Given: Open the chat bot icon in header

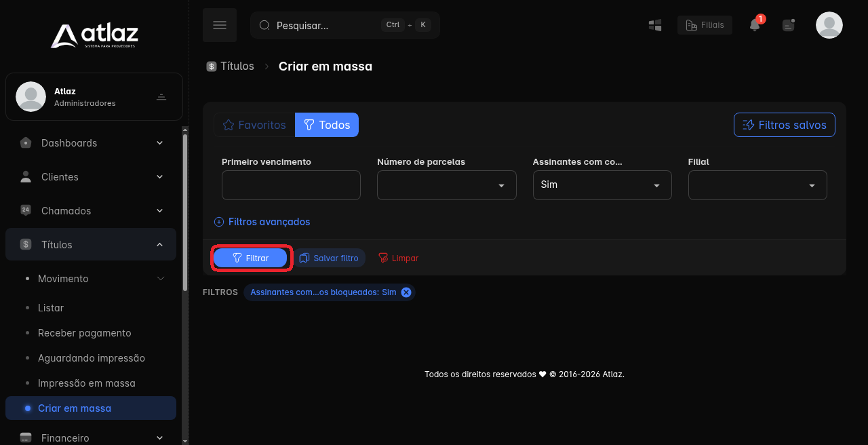Looking at the screenshot, I should tap(788, 25).
